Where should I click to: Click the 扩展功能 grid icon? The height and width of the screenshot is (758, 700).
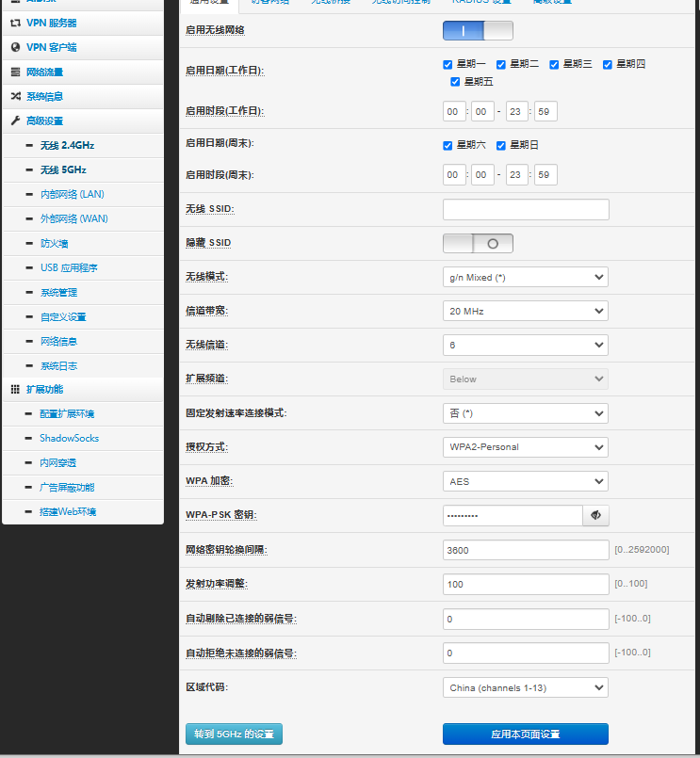(15, 389)
